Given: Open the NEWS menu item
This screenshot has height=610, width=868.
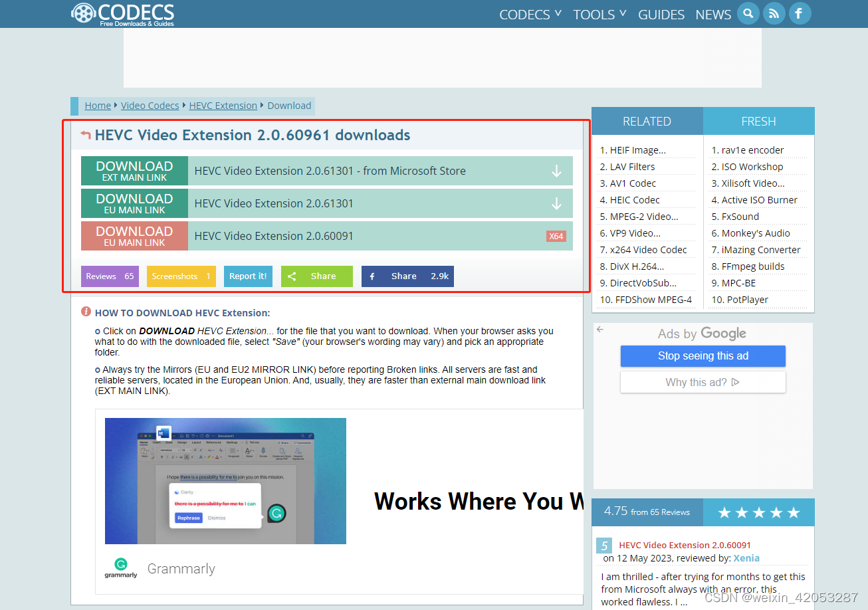Looking at the screenshot, I should click(x=713, y=14).
